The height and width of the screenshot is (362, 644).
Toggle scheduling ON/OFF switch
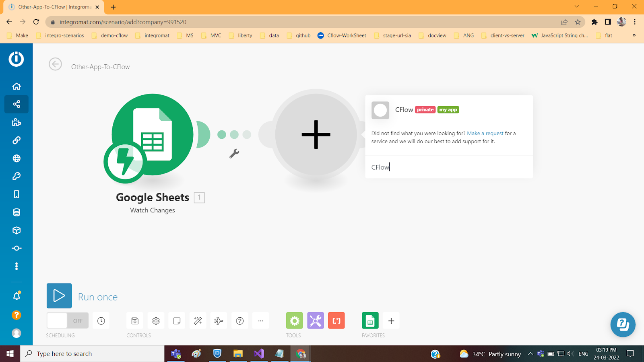(x=67, y=321)
